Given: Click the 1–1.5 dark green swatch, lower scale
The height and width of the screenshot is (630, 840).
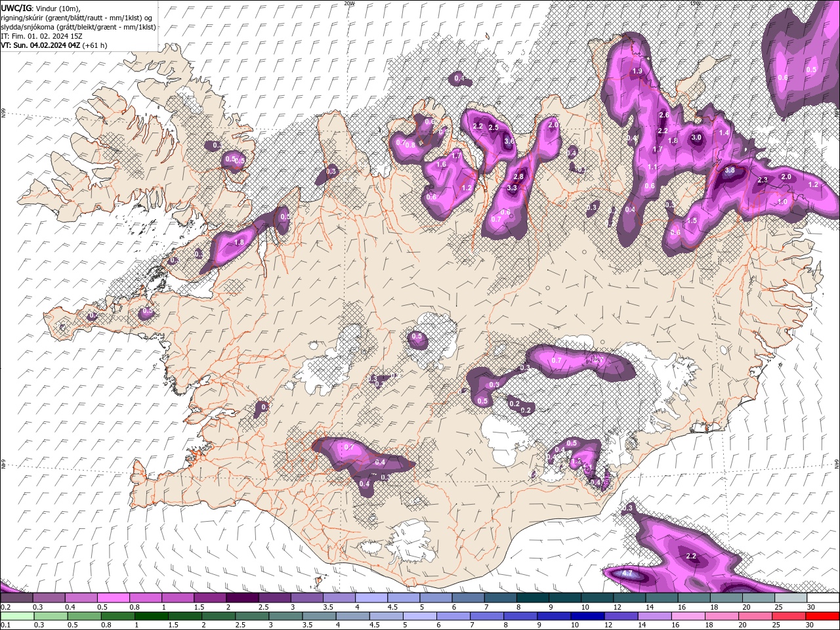Looking at the screenshot, I should 151,616.
